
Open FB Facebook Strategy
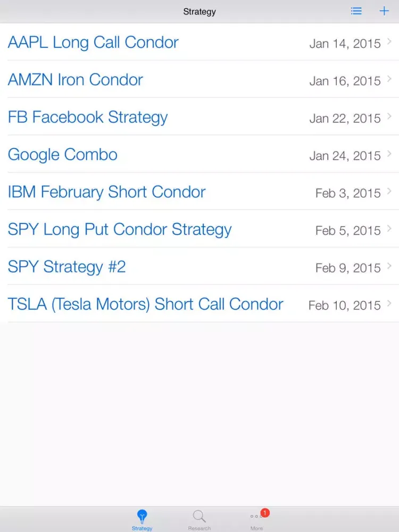tap(88, 117)
